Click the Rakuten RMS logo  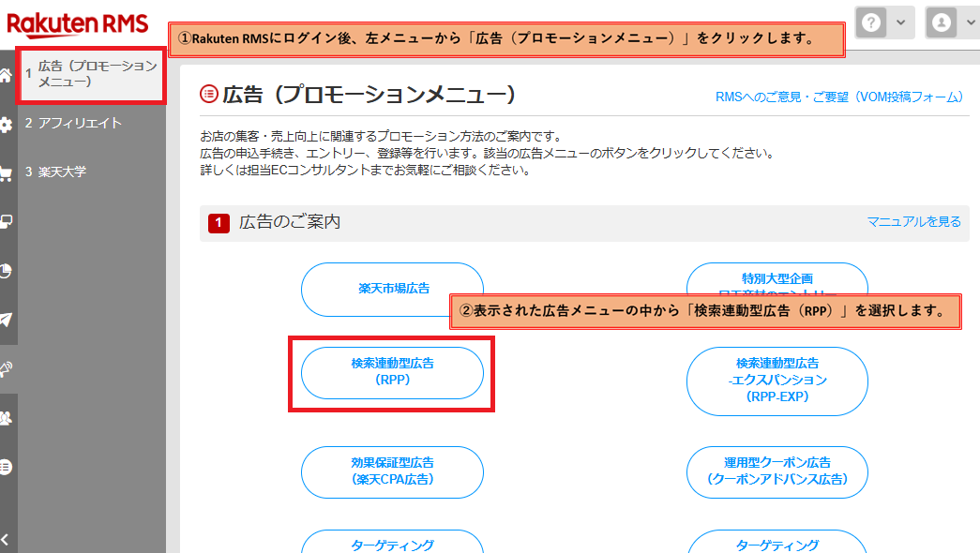point(78,23)
